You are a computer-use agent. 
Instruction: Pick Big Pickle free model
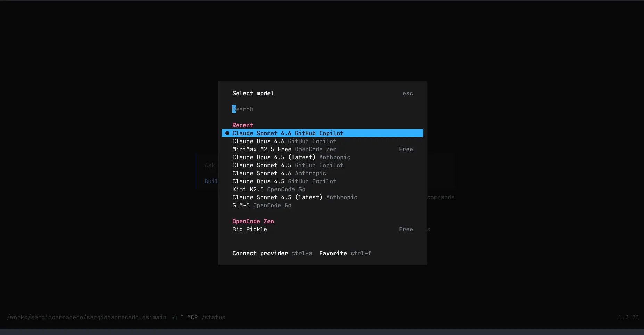tap(249, 229)
